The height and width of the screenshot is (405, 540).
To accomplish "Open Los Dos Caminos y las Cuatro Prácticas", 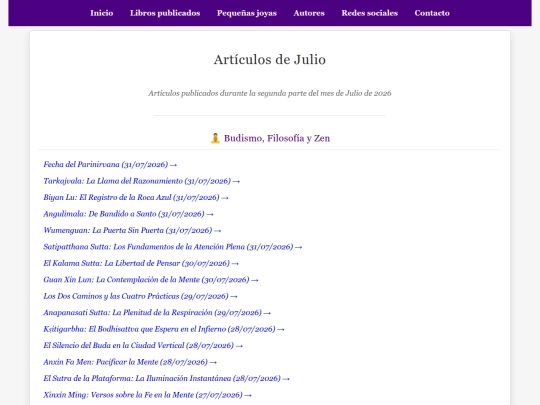I will pos(140,296).
